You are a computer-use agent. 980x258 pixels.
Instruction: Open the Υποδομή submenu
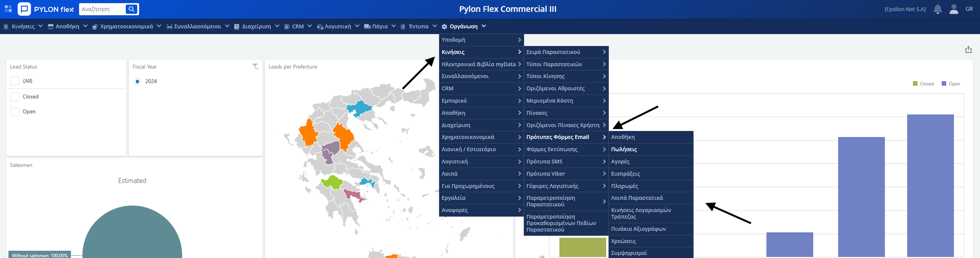coord(481,40)
